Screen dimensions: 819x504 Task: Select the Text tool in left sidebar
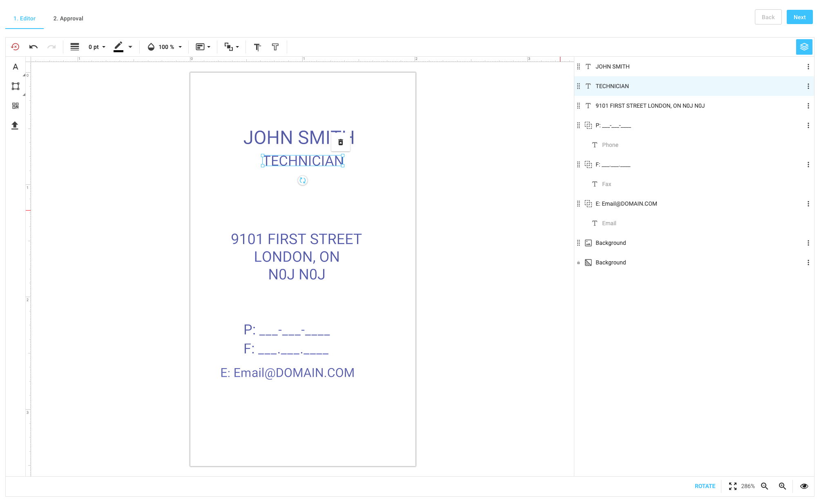(x=16, y=67)
